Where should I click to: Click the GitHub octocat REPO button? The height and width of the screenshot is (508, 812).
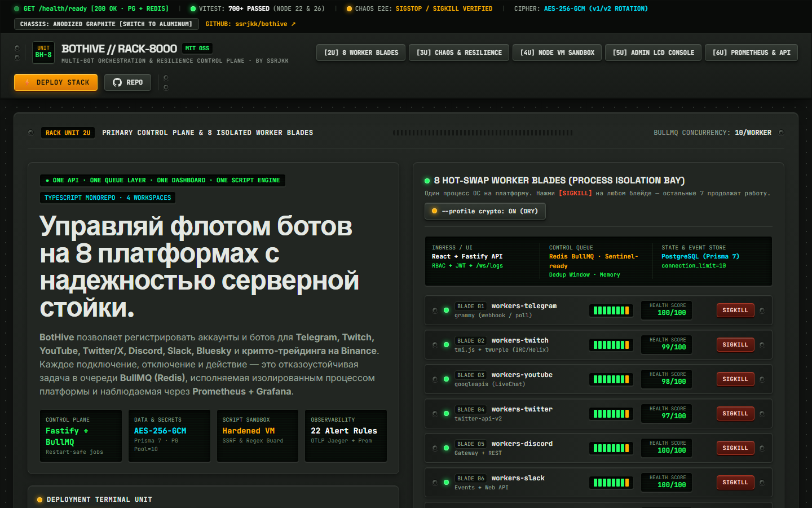[x=127, y=82]
